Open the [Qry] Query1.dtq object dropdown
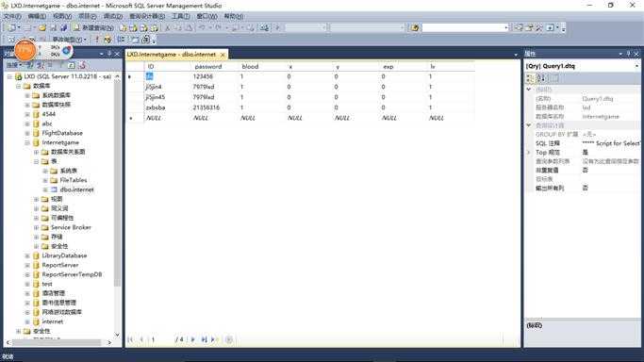The image size is (644, 362). tap(637, 66)
